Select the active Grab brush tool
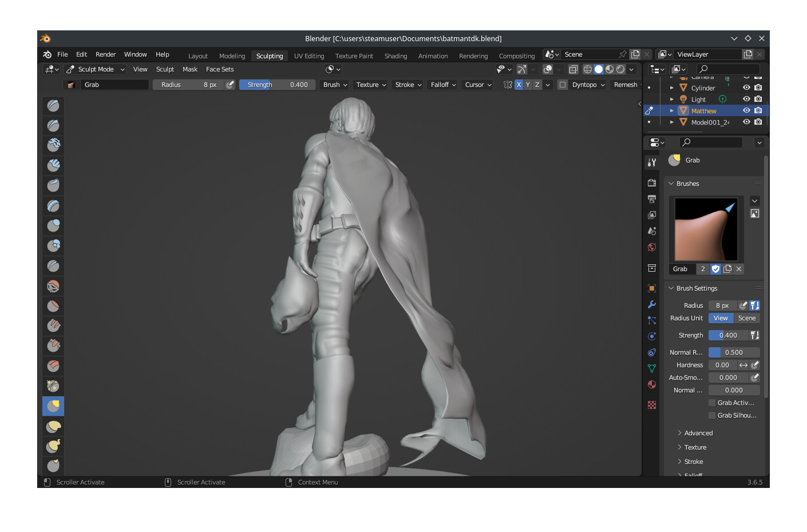Viewport: 807px width, 532px height. coord(53,406)
